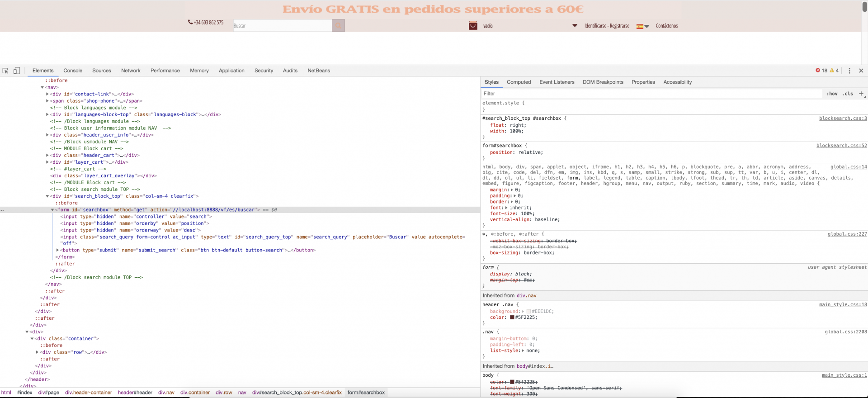Expand the header_user_info div node
This screenshot has width=868, height=398.
(x=47, y=135)
